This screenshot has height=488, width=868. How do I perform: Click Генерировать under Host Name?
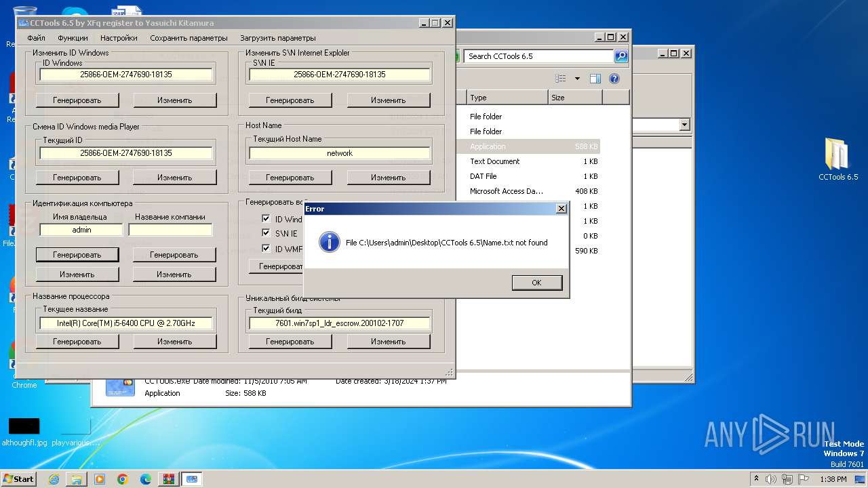(290, 178)
